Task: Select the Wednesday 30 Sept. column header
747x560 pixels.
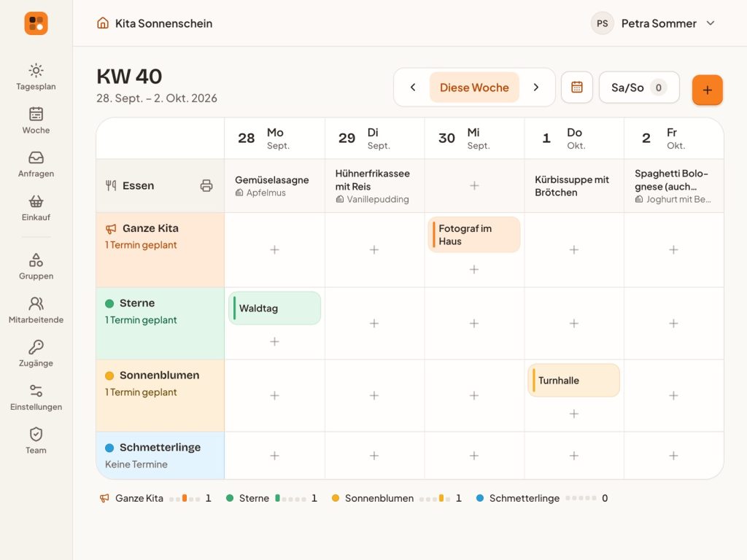Action: click(x=474, y=138)
